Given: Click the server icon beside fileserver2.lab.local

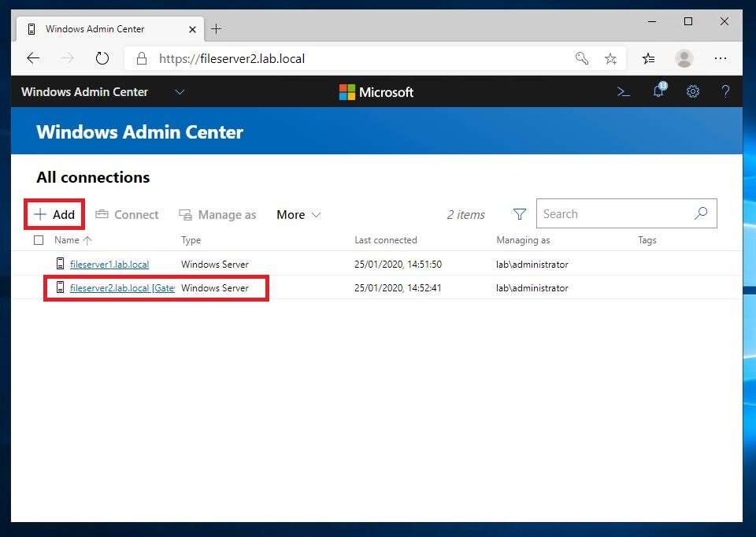Looking at the screenshot, I should (61, 287).
